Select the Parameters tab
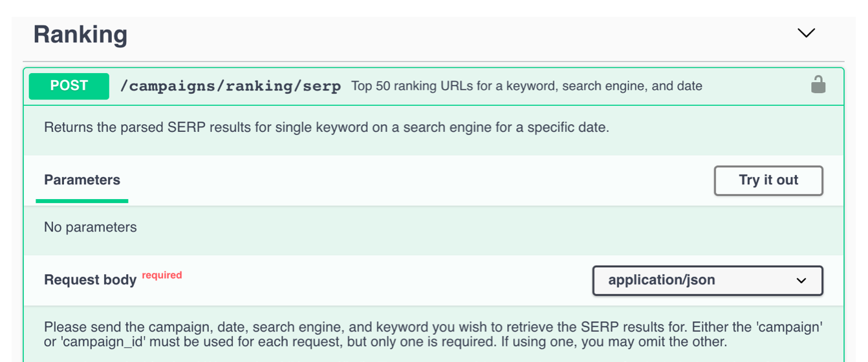 point(82,180)
